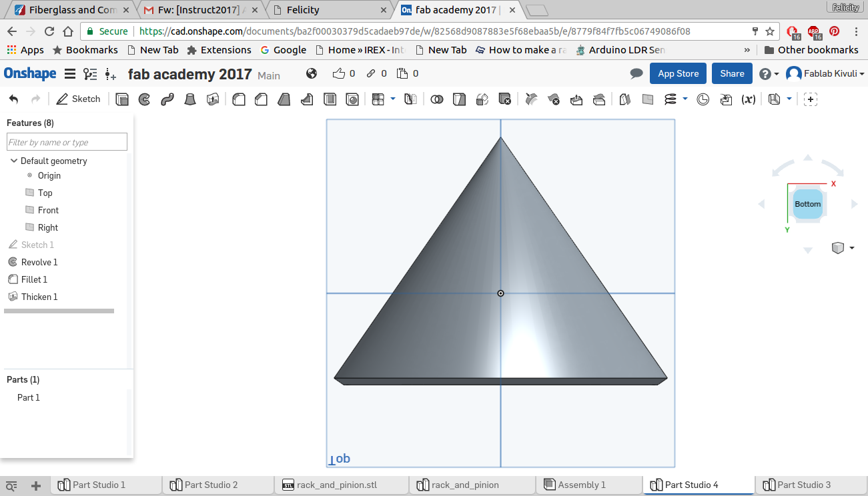The width and height of the screenshot is (868, 496).
Task: Select the Extrude tool
Action: click(122, 99)
